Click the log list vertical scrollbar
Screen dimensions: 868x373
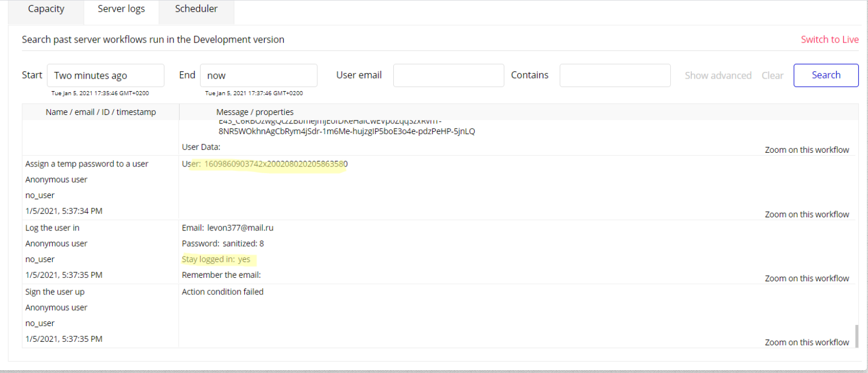click(x=857, y=335)
